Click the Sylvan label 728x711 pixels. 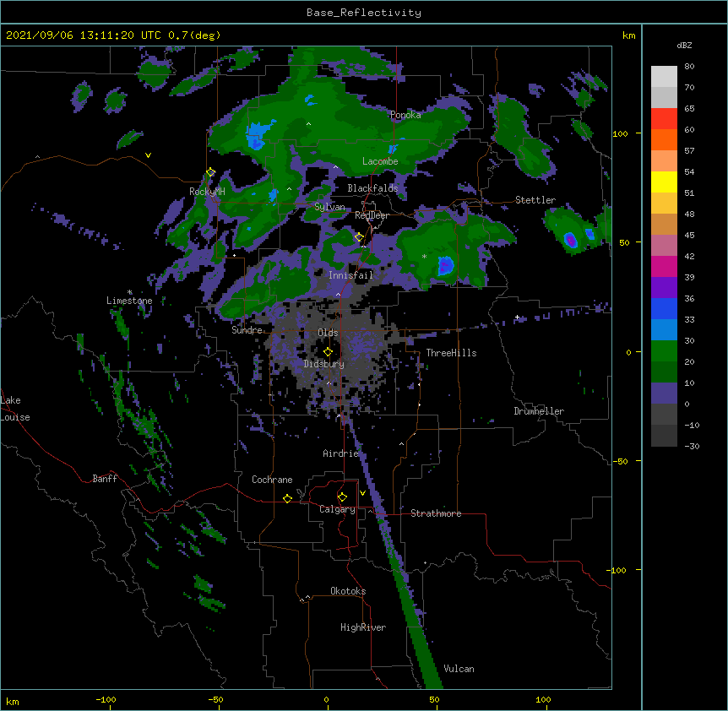click(329, 207)
